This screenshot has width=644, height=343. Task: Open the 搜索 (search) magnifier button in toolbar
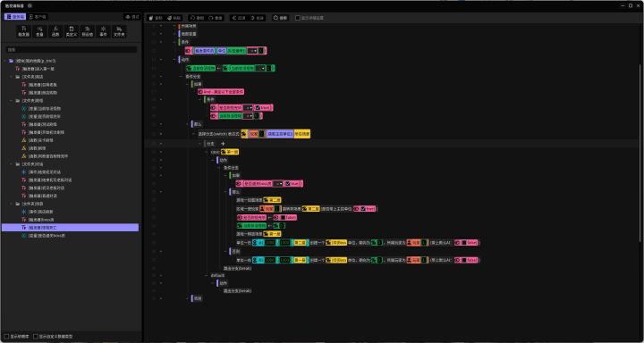pos(281,18)
